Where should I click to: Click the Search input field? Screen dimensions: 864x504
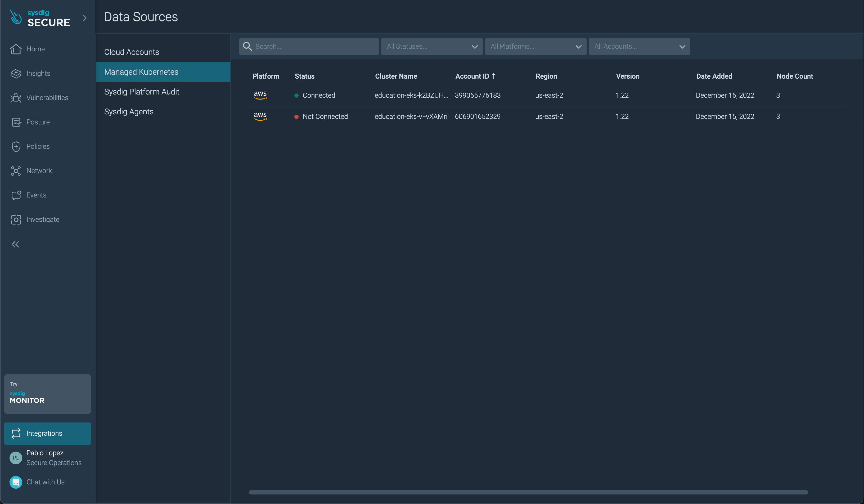click(309, 46)
